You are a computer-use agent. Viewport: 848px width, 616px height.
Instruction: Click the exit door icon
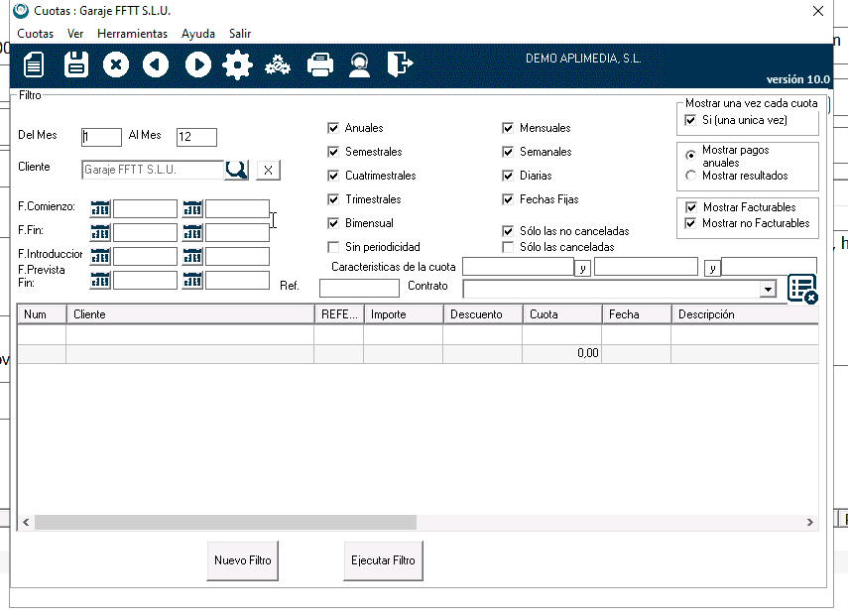[x=400, y=65]
